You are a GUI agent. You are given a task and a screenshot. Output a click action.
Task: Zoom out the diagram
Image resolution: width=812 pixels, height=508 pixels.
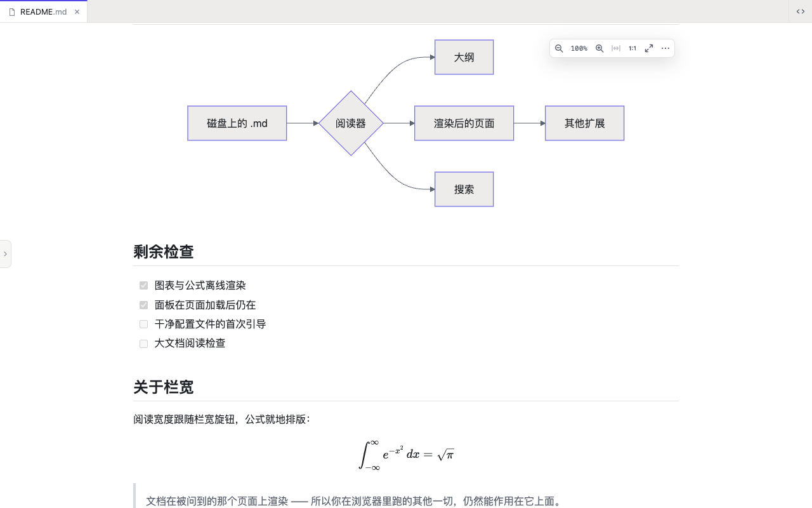[559, 48]
